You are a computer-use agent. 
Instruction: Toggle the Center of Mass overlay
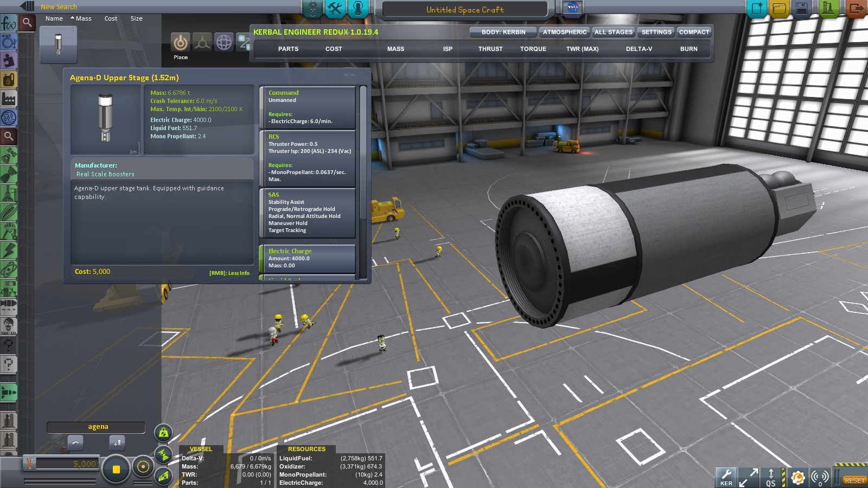[163, 433]
